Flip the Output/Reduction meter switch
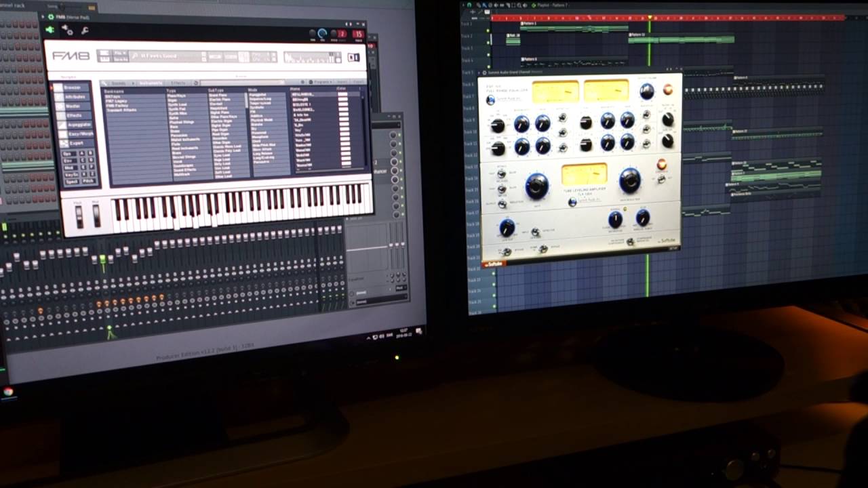This screenshot has height=488, width=868. pos(502,203)
